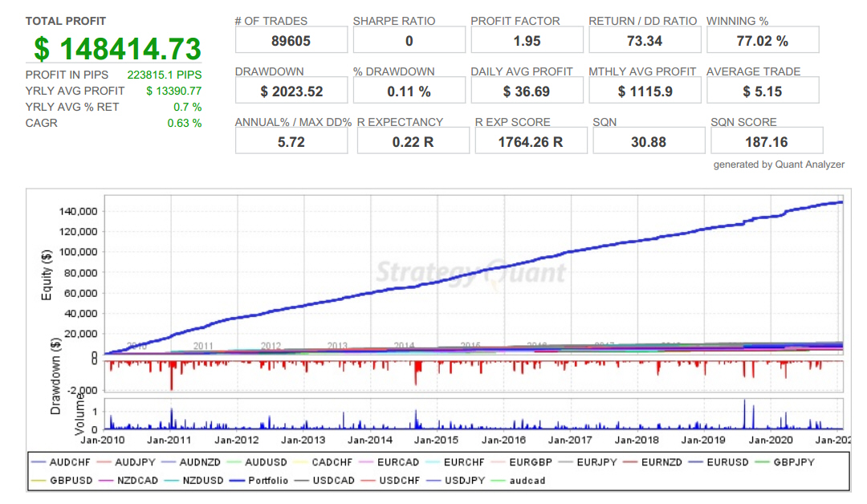Click the Drawdown ($) axis title
Viewport: 867px width, 504px height.
55,376
